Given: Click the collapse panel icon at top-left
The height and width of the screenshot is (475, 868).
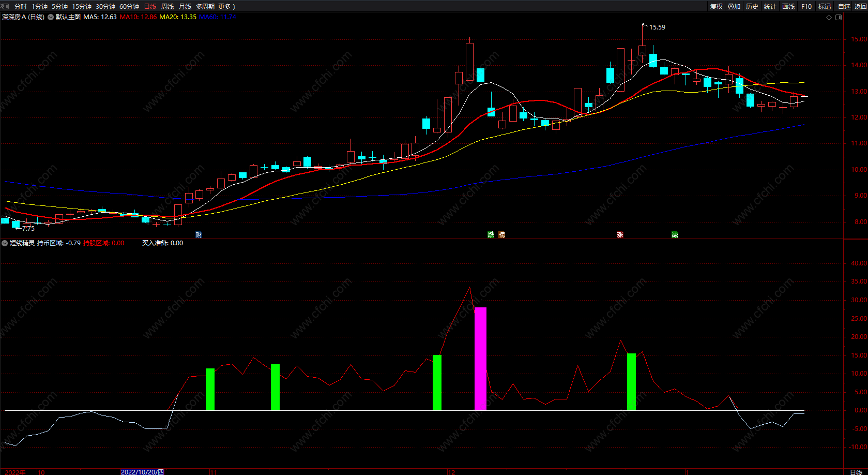Looking at the screenshot, I should point(5,6).
